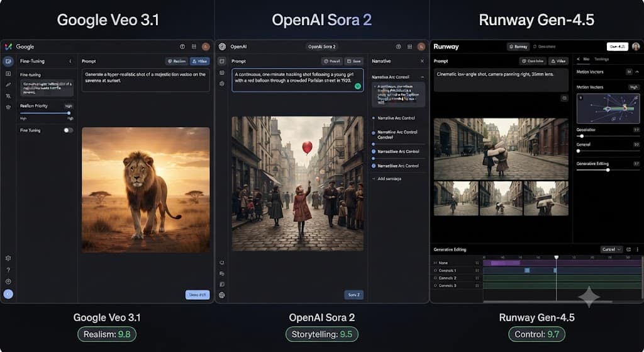Open the Gen-4.5 model selector in Runway

618,47
